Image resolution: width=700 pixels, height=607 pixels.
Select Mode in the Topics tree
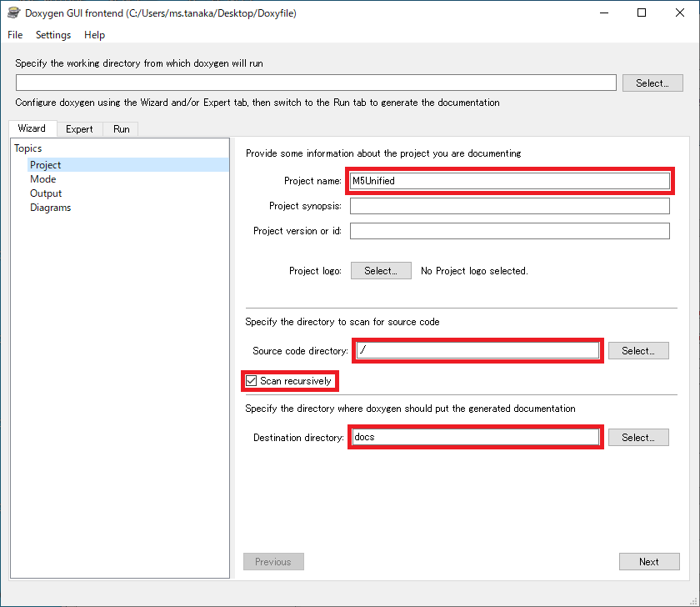point(43,179)
